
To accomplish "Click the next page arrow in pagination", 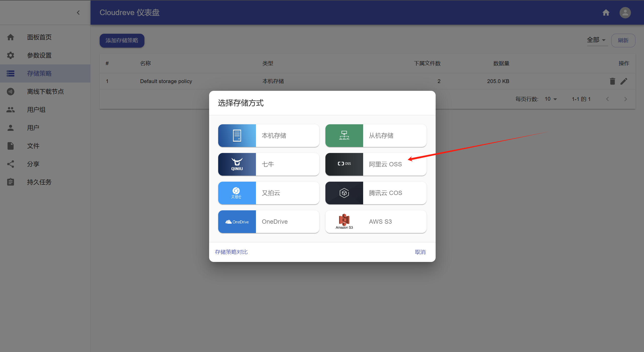I will (625, 99).
